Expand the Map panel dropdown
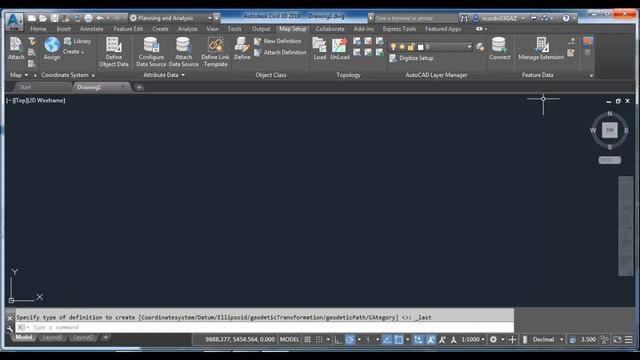 (x=19, y=75)
